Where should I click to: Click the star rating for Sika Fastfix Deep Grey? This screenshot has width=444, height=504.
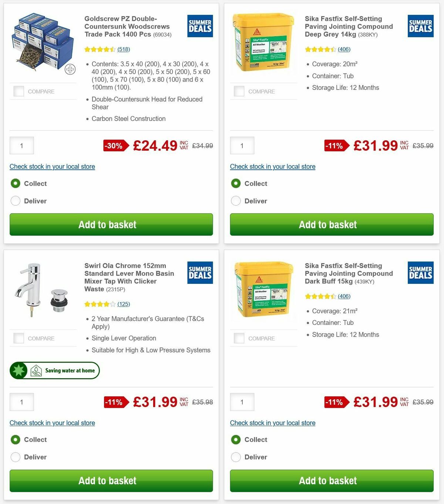tap(320, 49)
